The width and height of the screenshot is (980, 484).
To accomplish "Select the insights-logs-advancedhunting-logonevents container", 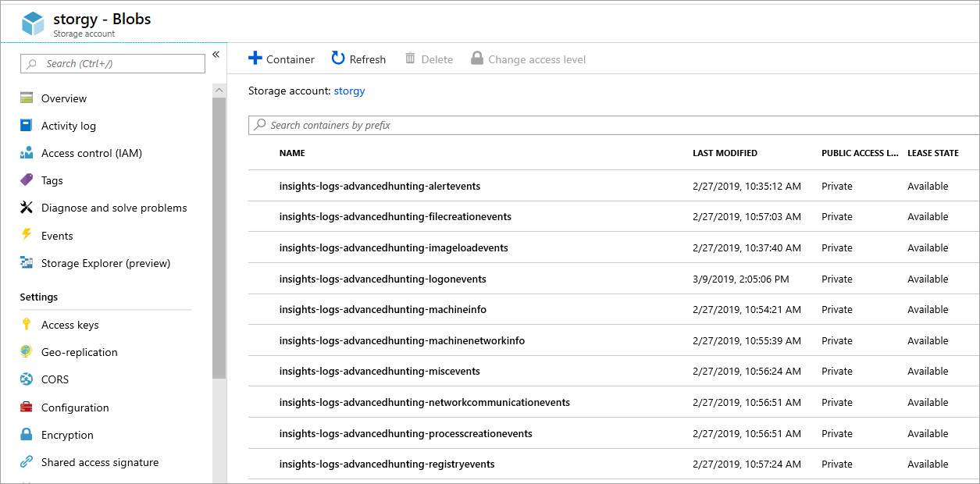I will pos(383,279).
